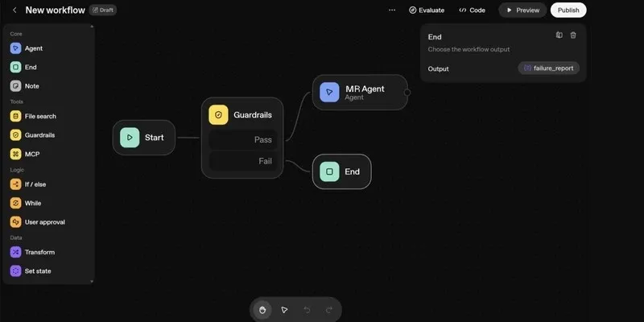Open the three-dots more options menu
Viewport: 644px width, 322px height.
[x=392, y=10]
